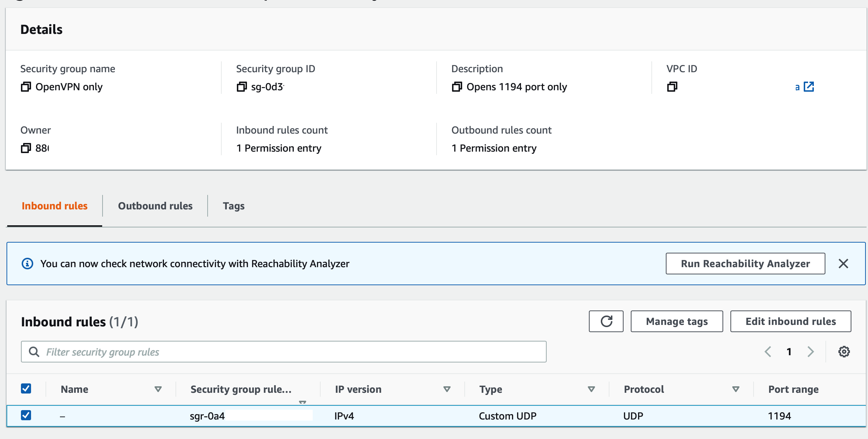Image resolution: width=868 pixels, height=439 pixels.
Task: Focus the Filter security group rules field
Action: tap(284, 352)
